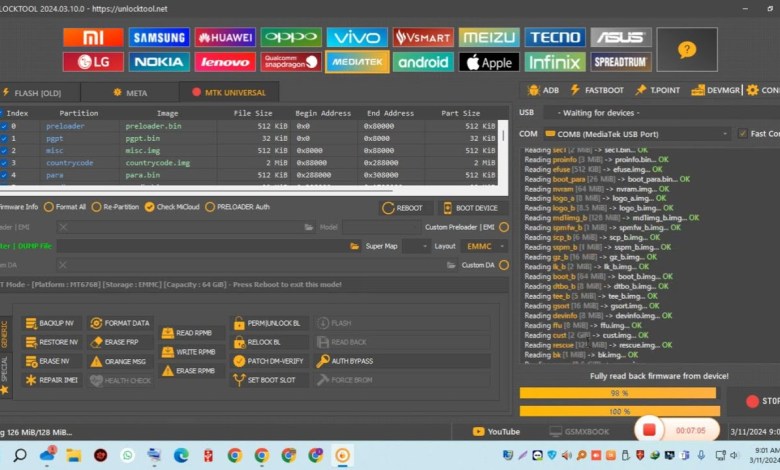Click the Nokia brand logo

click(x=159, y=62)
